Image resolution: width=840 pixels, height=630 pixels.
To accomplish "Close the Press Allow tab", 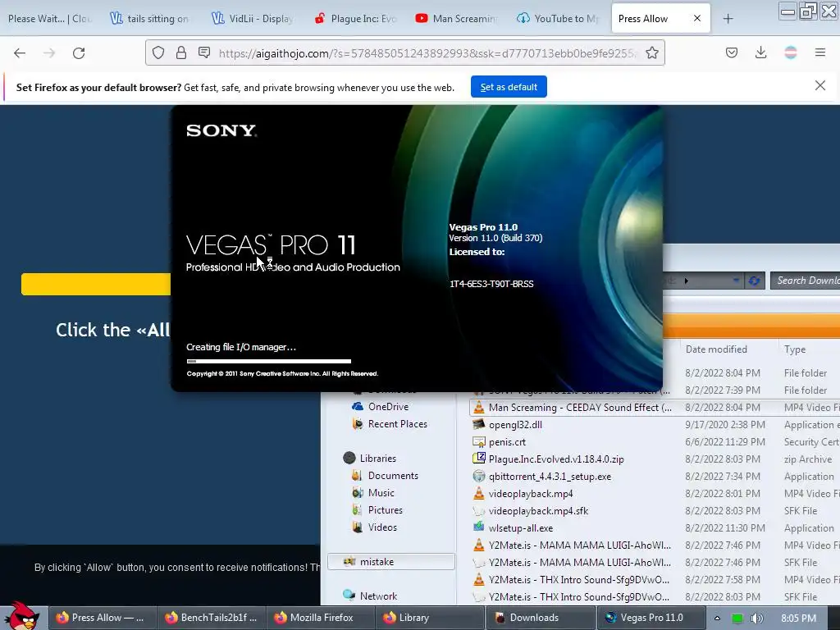I will 697,18.
